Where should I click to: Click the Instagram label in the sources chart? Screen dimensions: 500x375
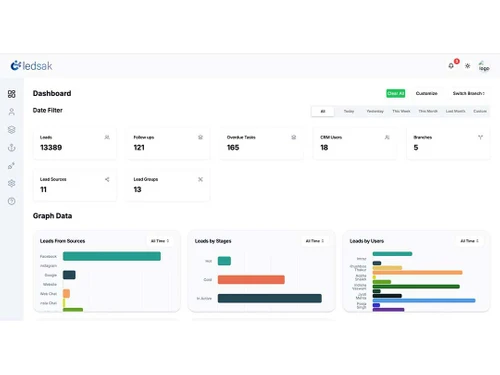[49, 266]
